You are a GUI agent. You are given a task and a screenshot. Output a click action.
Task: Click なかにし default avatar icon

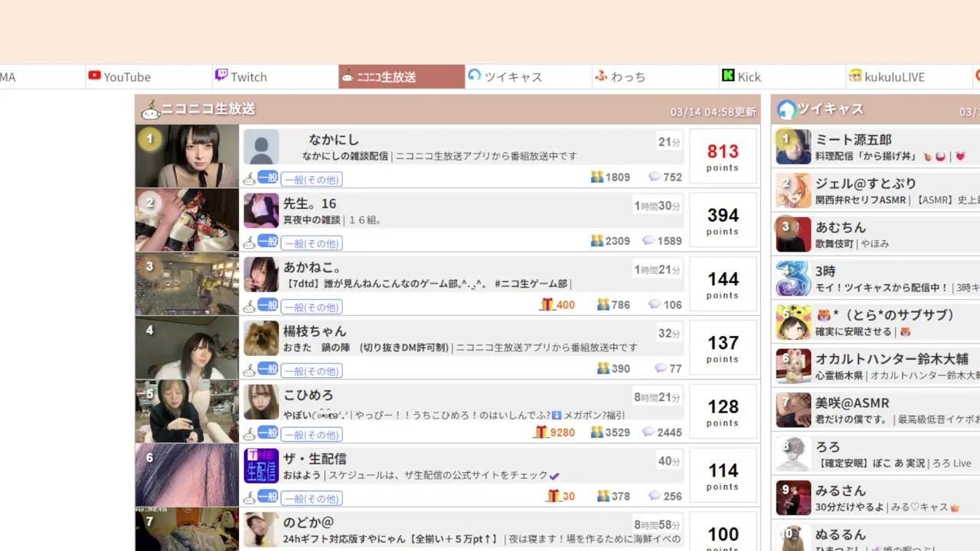[x=261, y=147]
